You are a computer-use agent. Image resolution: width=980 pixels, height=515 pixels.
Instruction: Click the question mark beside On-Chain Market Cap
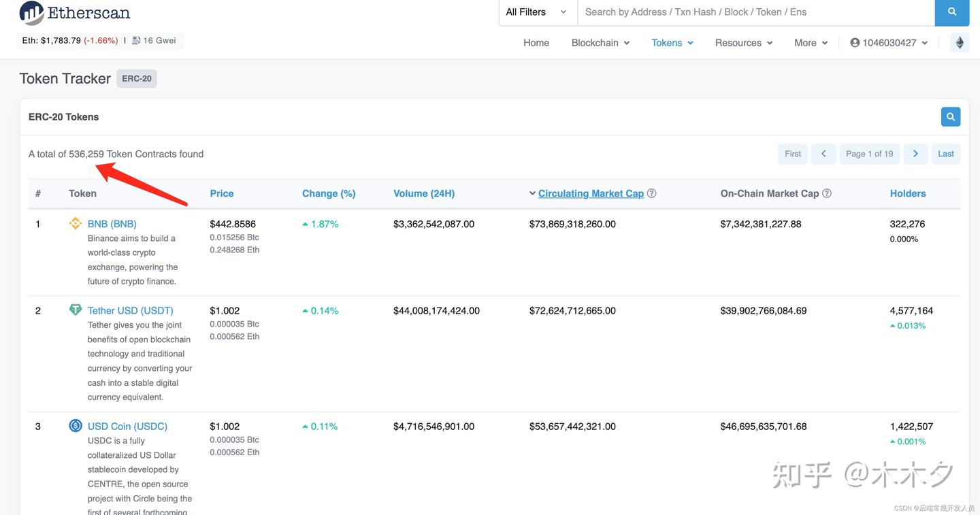coord(827,193)
